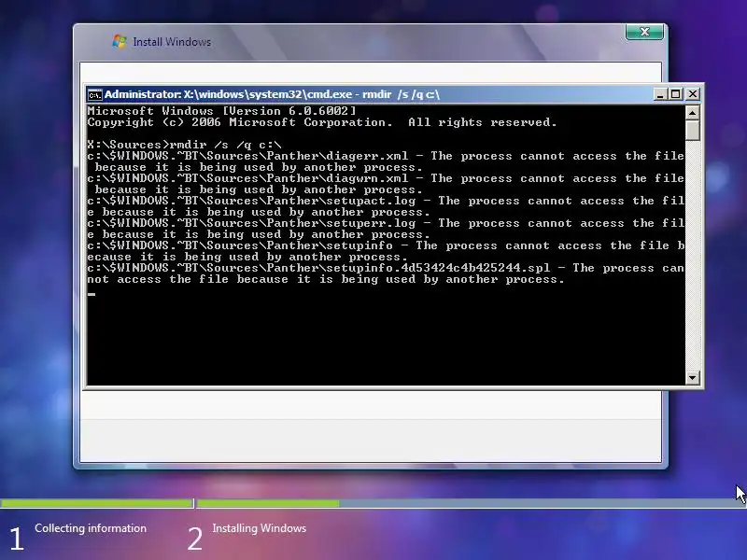Click the setupinfo.4d53424c4b425244.spl line

click(x=386, y=273)
